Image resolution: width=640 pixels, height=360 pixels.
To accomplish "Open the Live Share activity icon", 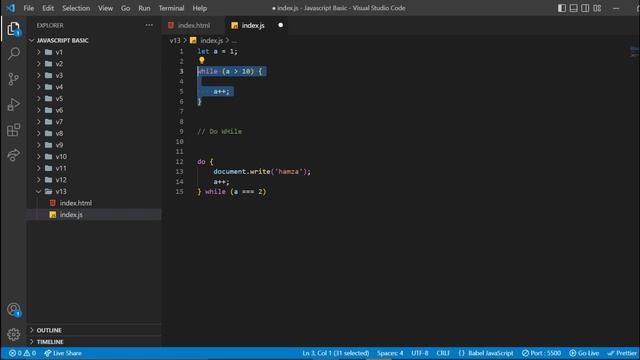I will (13, 155).
